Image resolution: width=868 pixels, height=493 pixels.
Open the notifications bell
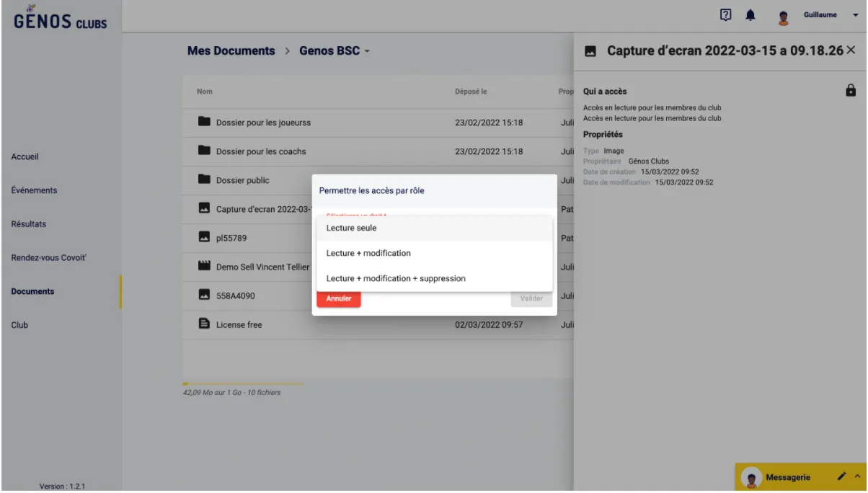coord(750,16)
